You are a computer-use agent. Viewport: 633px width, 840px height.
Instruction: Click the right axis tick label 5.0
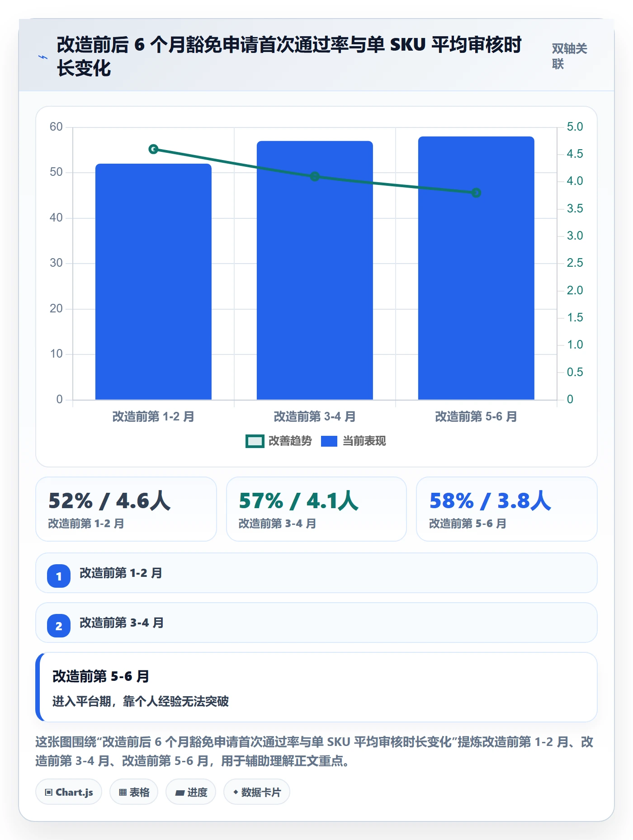(x=575, y=127)
